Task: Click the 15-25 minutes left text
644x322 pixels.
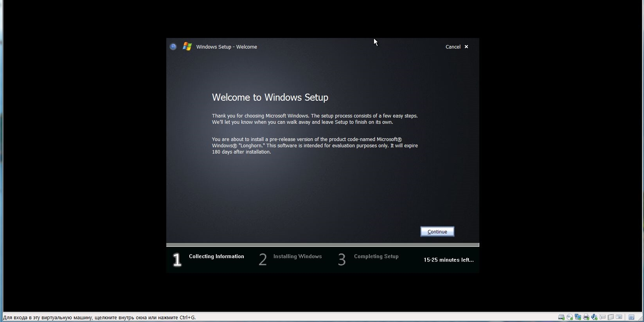Action: pos(448,260)
